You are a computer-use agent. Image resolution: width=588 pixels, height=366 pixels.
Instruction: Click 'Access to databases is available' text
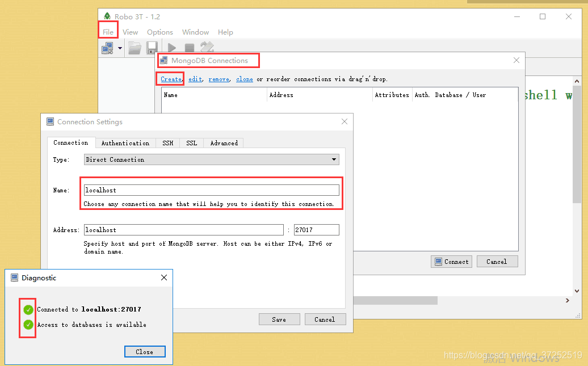pos(91,325)
